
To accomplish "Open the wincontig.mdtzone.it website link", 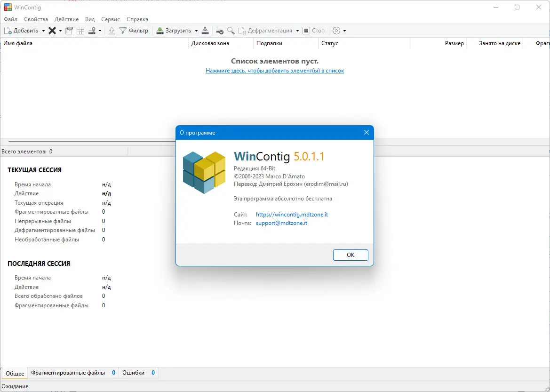I will [292, 215].
